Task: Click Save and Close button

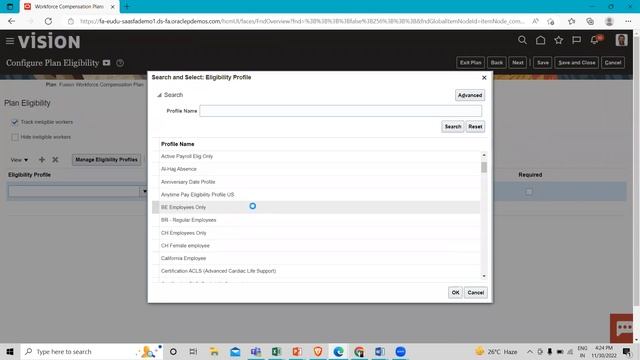Action: click(577, 62)
